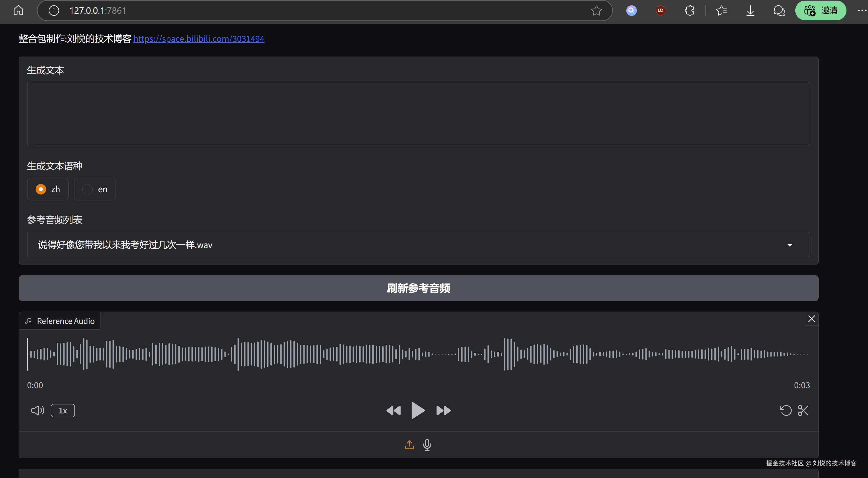Viewport: 868px width, 478px height.
Task: Click the 生成文本 text input area
Action: (x=418, y=114)
